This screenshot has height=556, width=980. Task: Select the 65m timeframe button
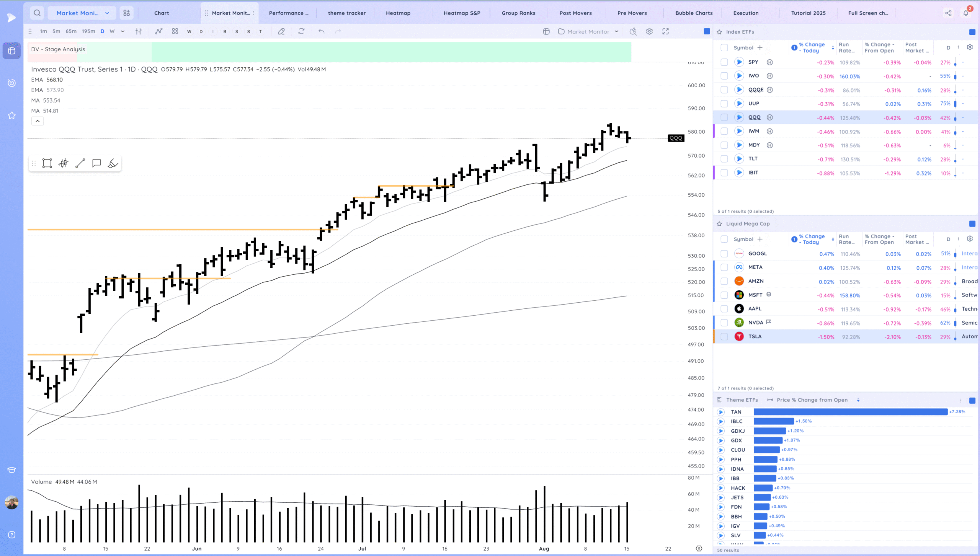[71, 31]
